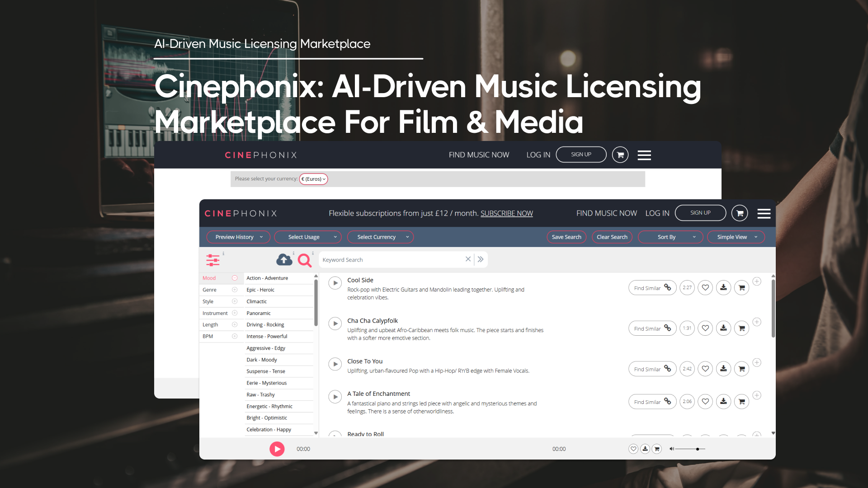This screenshot has width=868, height=488.
Task: Click the SUBSCRIBE NOW link
Action: (x=506, y=213)
